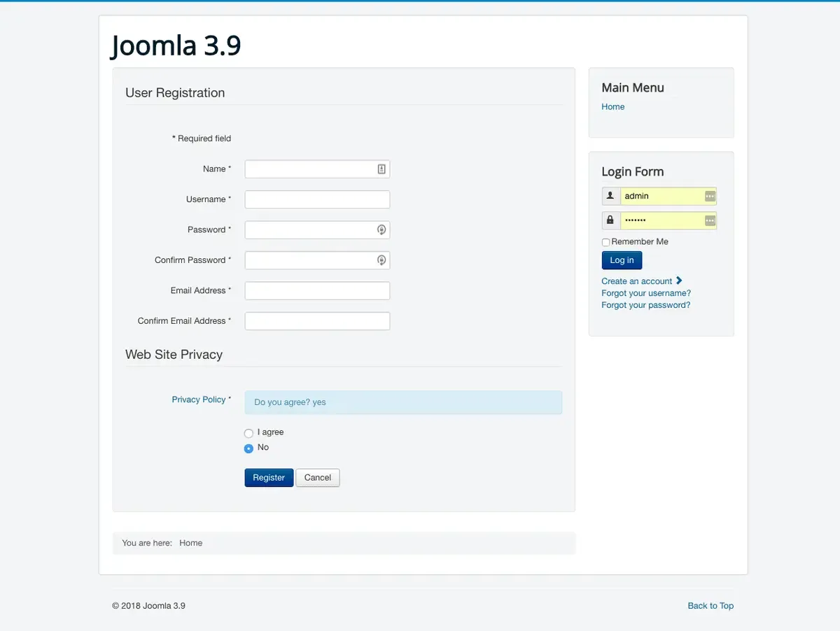Click the '© 2018 Joomla 3.9' footer text

click(148, 606)
